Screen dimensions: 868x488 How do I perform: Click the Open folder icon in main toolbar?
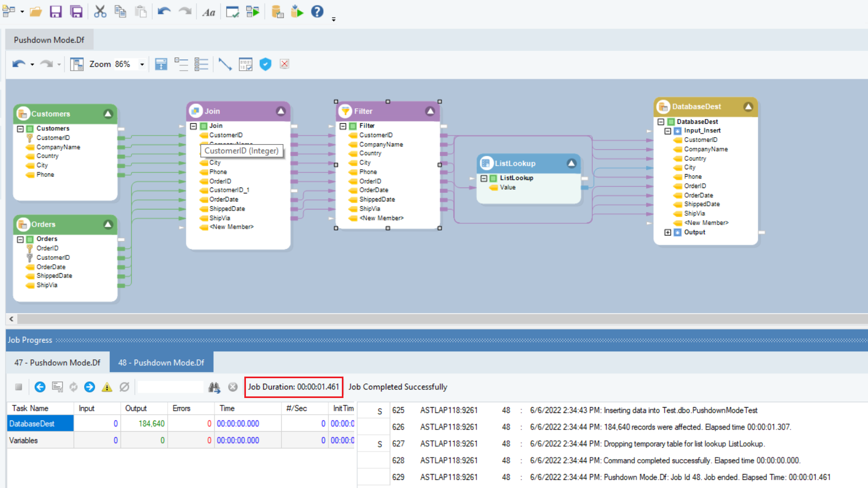point(36,12)
